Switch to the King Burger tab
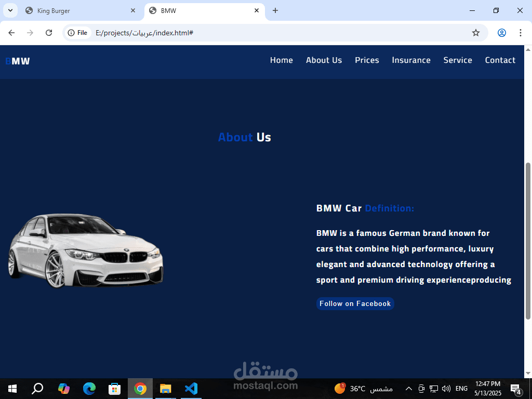532x399 pixels. pyautogui.click(x=81, y=10)
